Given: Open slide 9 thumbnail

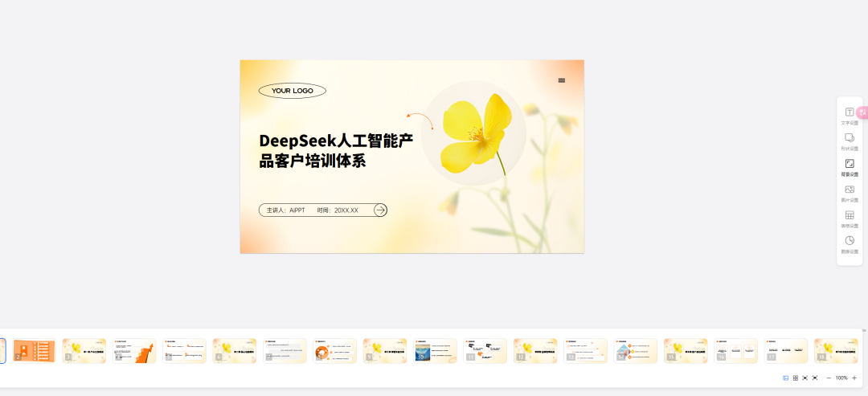Looking at the screenshot, I should [385, 351].
